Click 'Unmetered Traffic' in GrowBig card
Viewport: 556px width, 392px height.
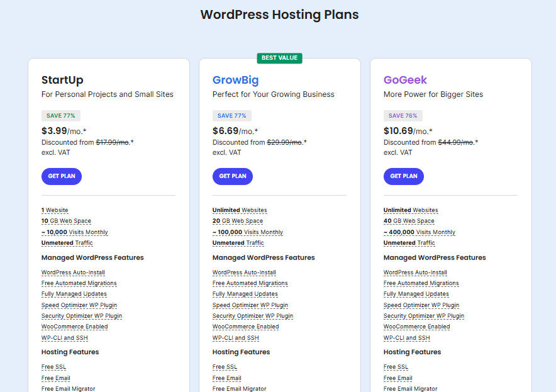coord(238,243)
